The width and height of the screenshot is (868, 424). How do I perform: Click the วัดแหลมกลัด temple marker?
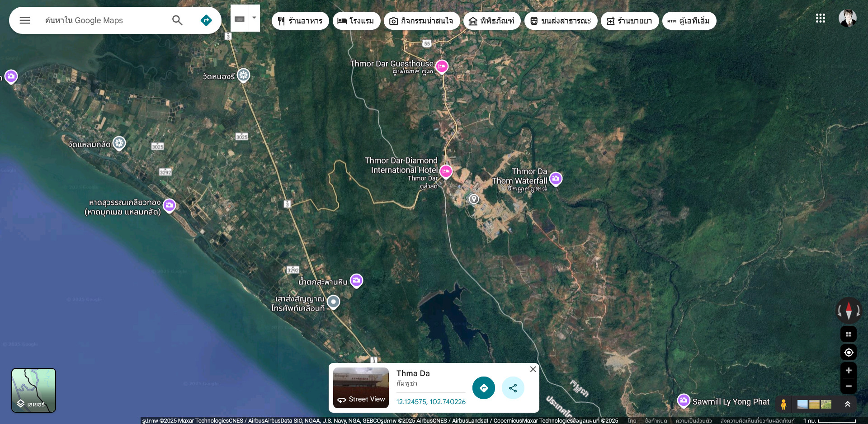pos(119,143)
